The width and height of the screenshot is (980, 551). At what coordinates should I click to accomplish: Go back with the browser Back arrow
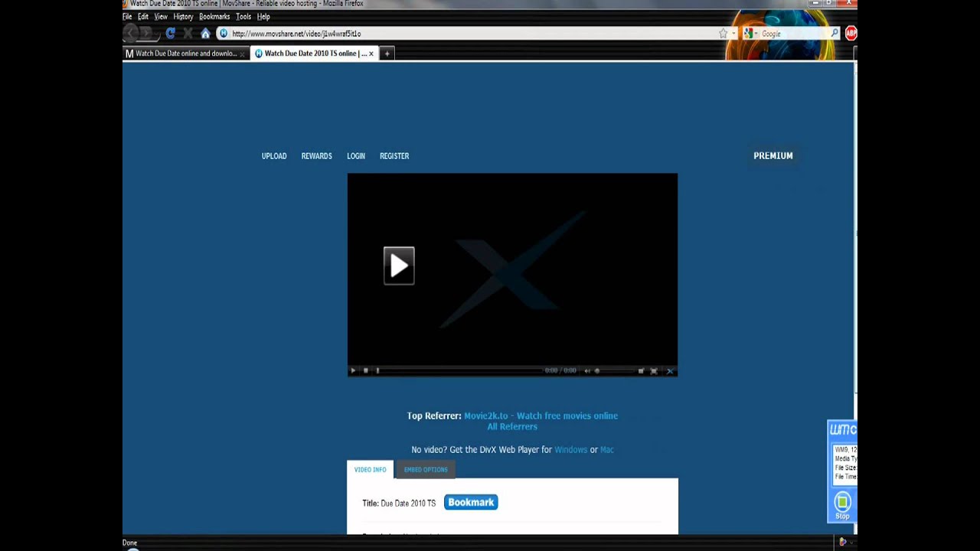(x=131, y=33)
